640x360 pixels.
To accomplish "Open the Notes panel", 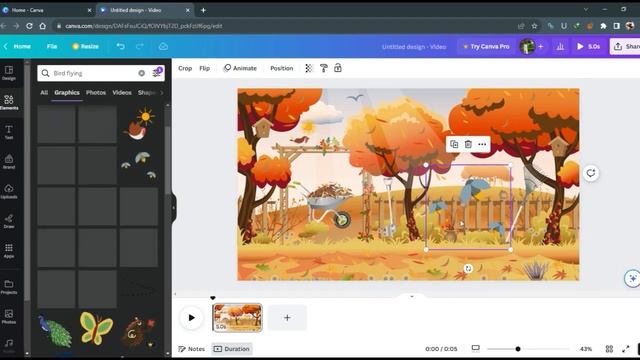I will [x=191, y=349].
